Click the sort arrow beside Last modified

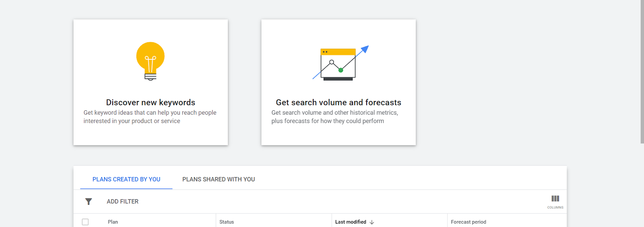pos(372,222)
